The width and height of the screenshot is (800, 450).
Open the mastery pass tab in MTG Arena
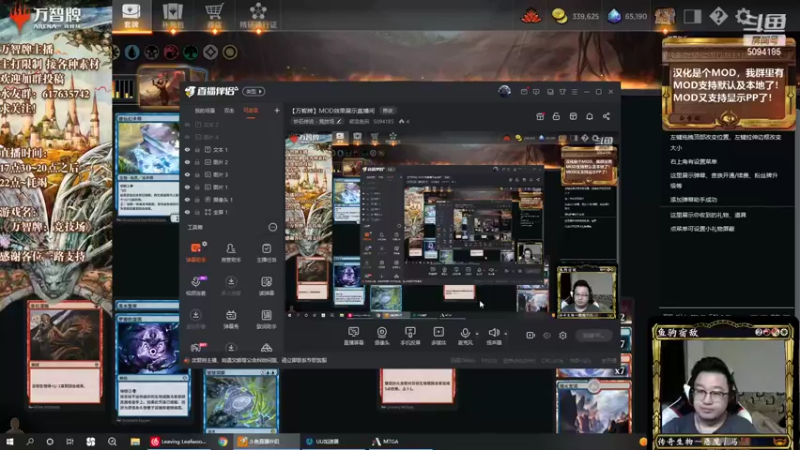[x=258, y=15]
